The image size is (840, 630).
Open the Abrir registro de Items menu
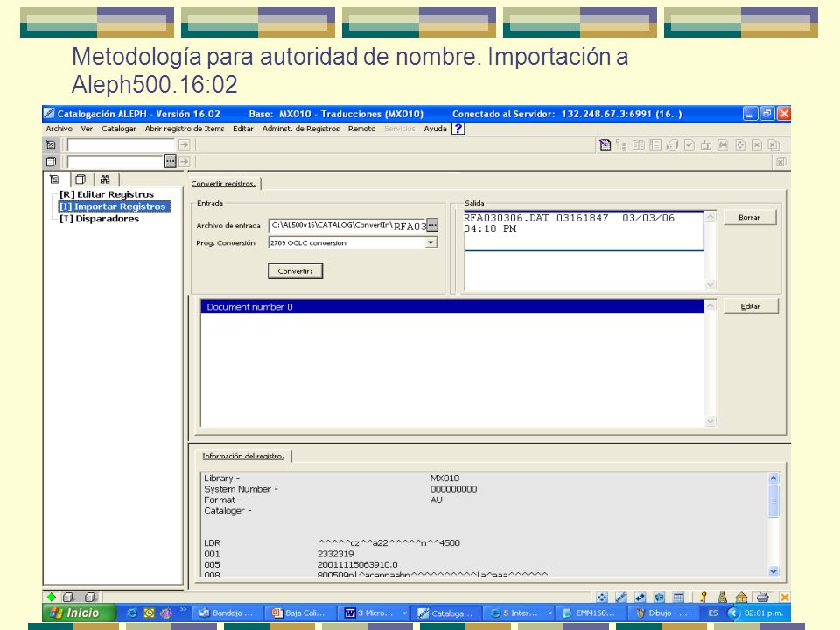tap(185, 129)
